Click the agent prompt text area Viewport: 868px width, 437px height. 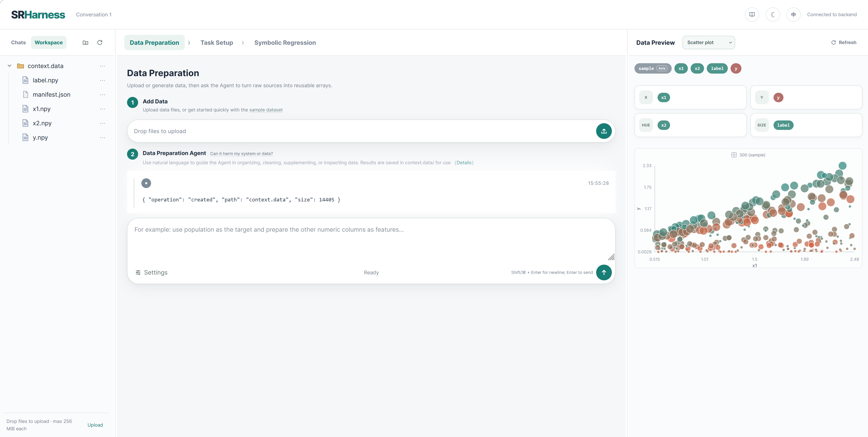tap(371, 240)
